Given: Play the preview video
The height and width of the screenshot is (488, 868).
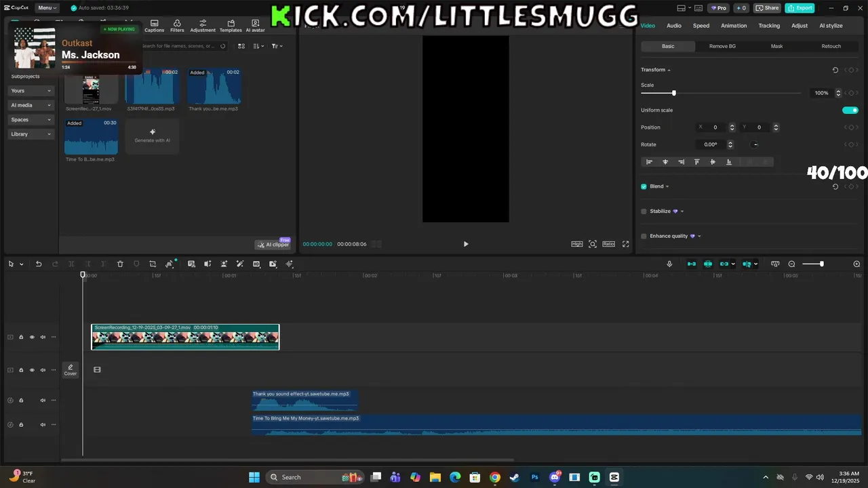Looking at the screenshot, I should [x=466, y=244].
